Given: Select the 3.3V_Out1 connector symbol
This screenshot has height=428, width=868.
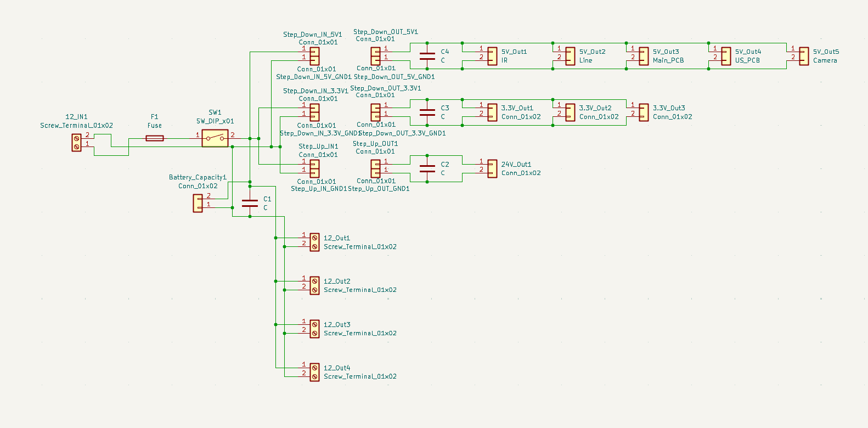Looking at the screenshot, I should pyautogui.click(x=493, y=112).
